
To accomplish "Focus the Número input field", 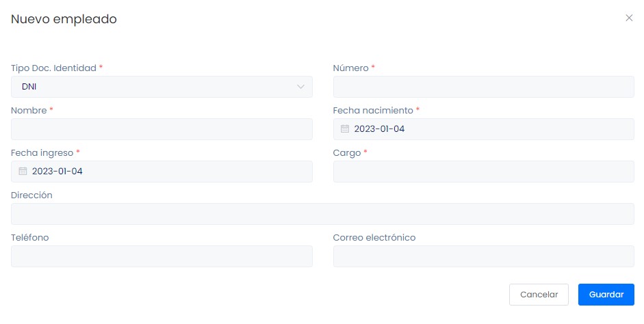I will (x=483, y=87).
